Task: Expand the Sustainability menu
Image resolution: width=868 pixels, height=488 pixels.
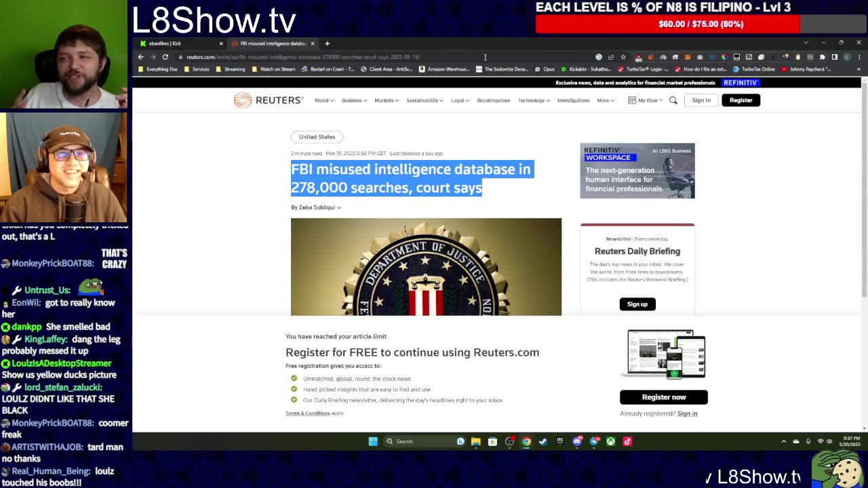Action: tap(425, 100)
